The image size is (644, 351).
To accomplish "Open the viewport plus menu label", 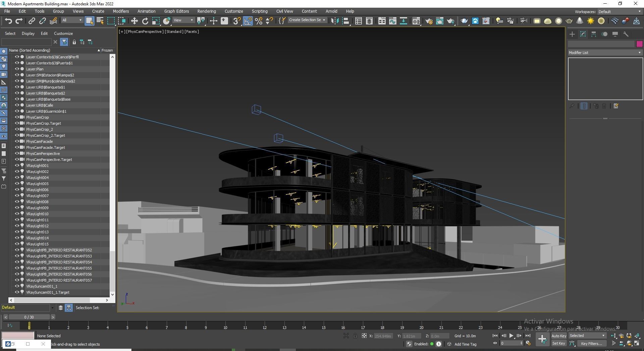I will [122, 32].
